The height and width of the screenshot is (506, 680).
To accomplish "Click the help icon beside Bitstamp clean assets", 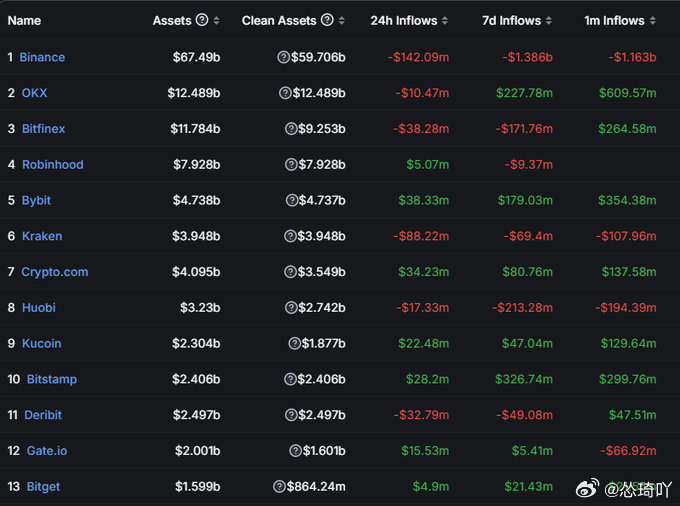I will click(x=290, y=379).
